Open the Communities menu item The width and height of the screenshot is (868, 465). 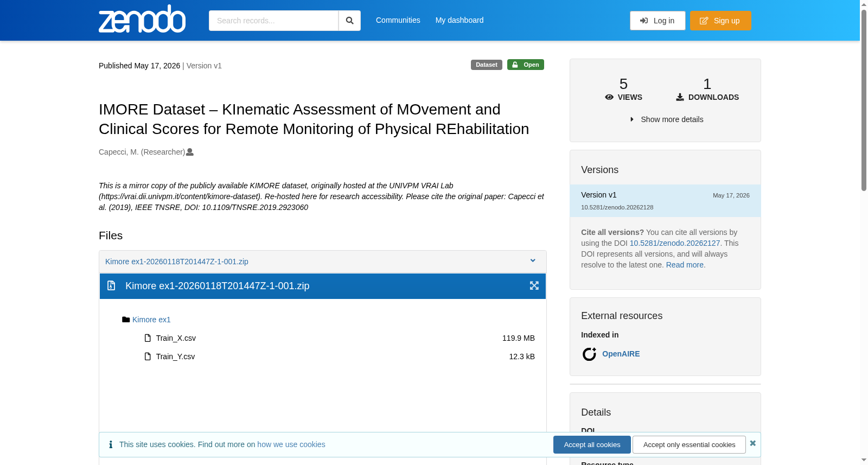point(398,20)
